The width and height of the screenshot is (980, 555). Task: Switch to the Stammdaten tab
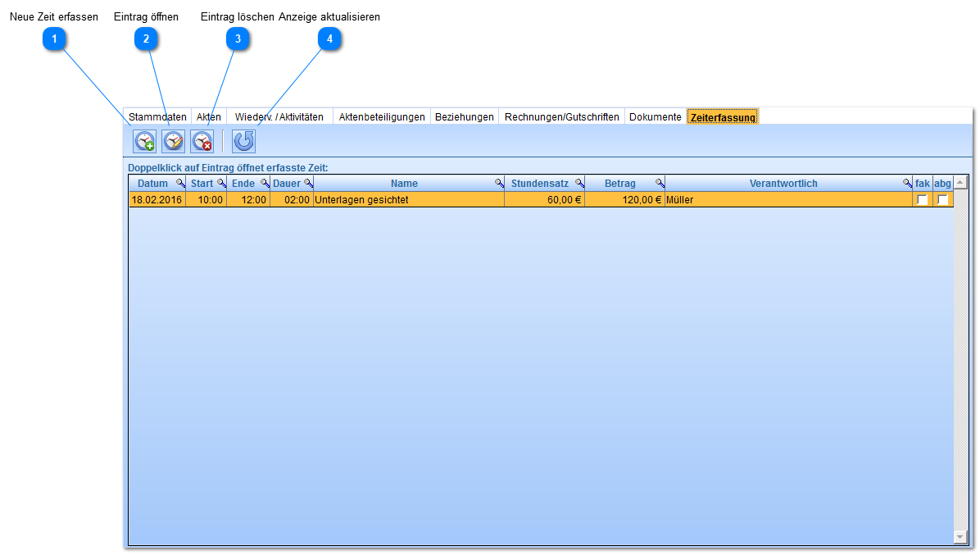point(157,117)
